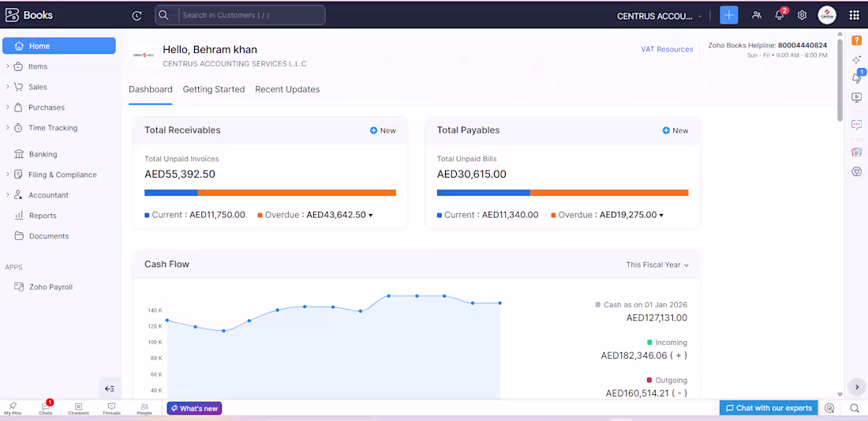868x421 pixels.
Task: Click payables Current AED11,340.00 amount
Action: 510,215
